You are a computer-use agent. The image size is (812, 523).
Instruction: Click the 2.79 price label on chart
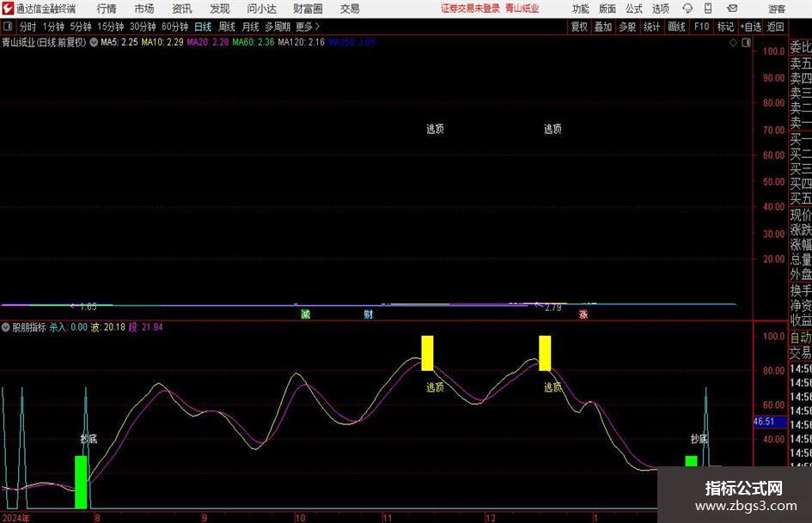(553, 307)
